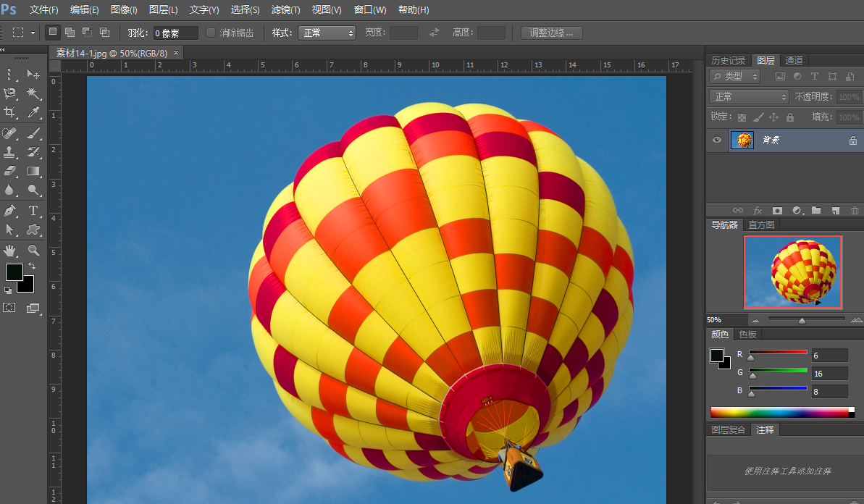Select the Eyedropper tool

point(33,112)
